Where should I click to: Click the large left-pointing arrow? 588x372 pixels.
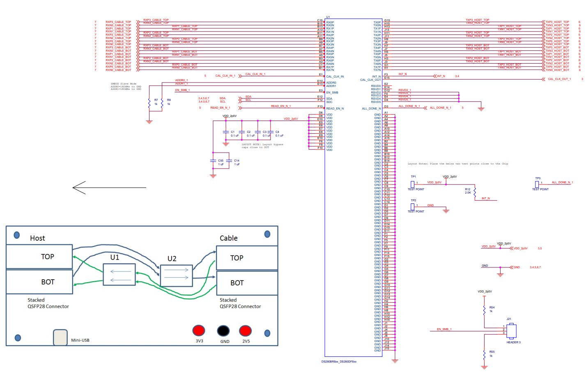[109, 187]
